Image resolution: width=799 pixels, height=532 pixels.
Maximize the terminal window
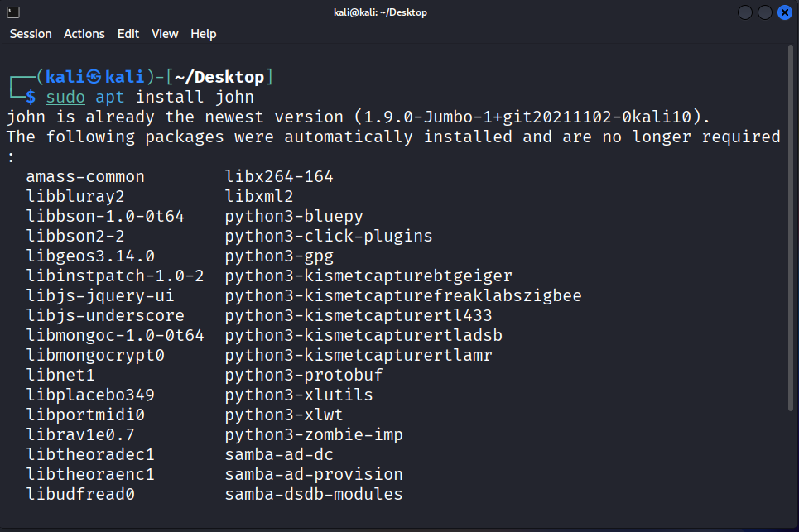[x=764, y=12]
